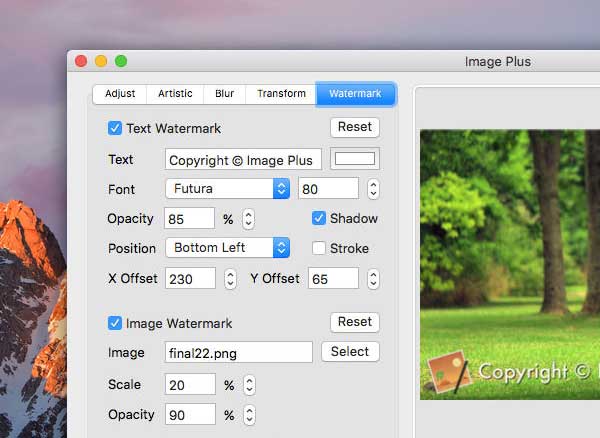Click the text Opacity stepper
Screen dimensions: 600x438
pyautogui.click(x=248, y=219)
